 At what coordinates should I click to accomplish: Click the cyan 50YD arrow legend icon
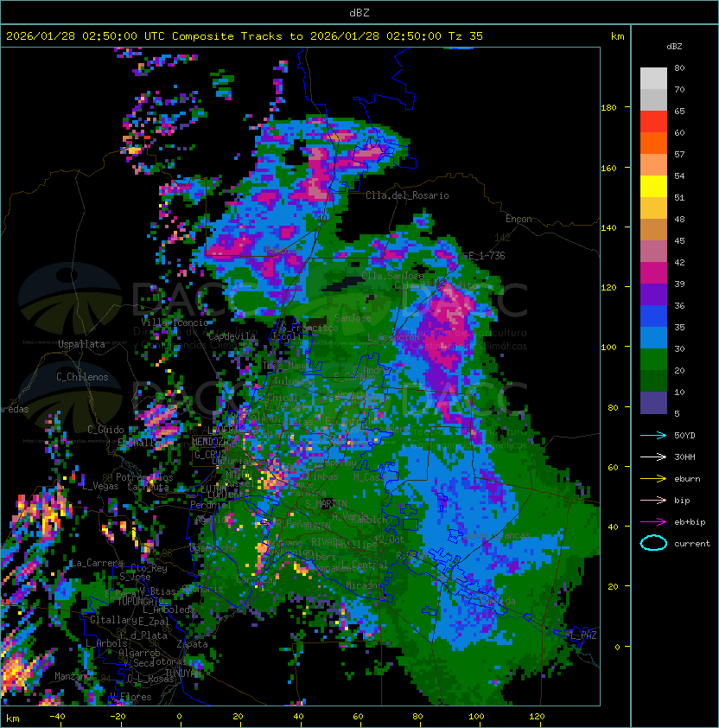(x=653, y=435)
